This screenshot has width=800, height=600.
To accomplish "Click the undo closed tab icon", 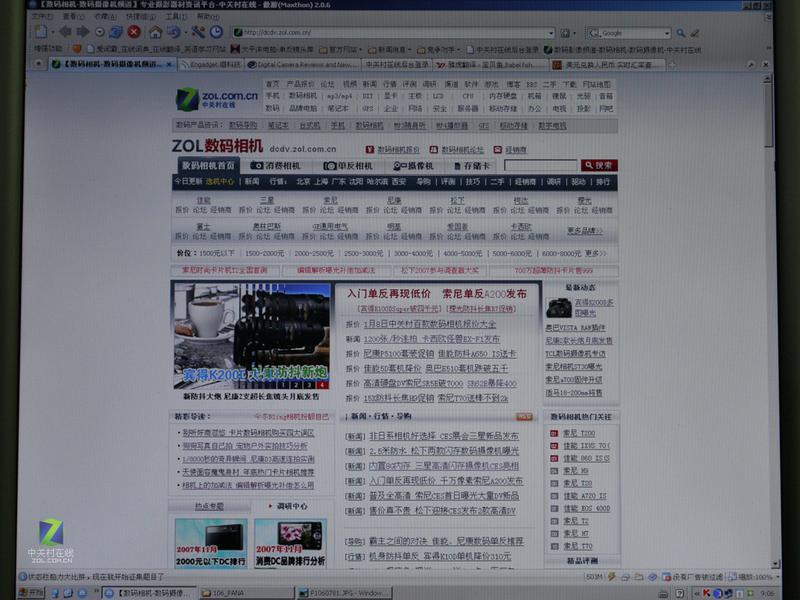I will tap(174, 32).
